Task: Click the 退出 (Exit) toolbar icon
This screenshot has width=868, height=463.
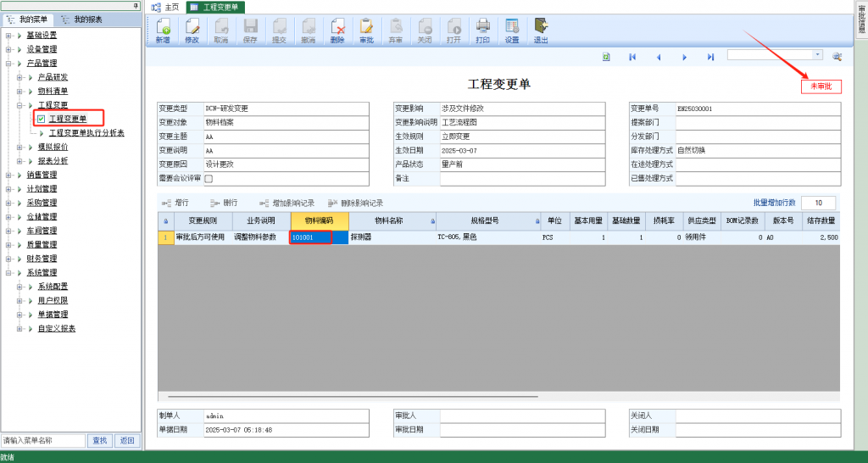Action: pyautogui.click(x=541, y=31)
